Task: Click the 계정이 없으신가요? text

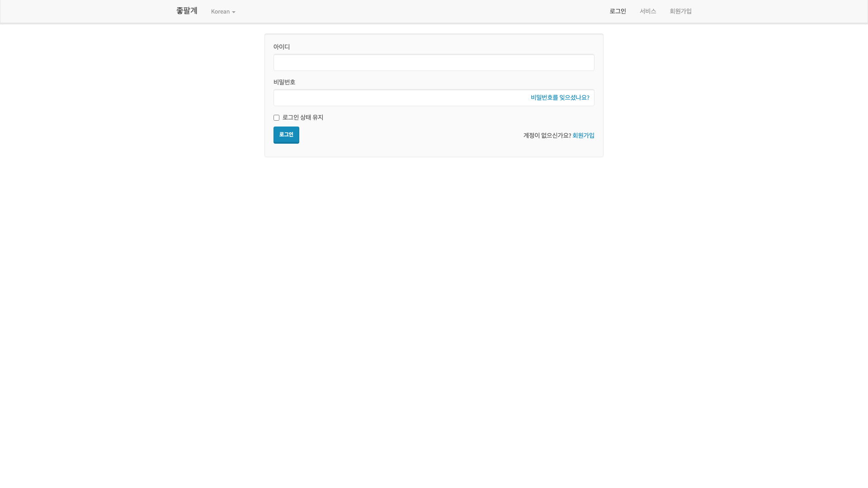Action: coord(547,136)
